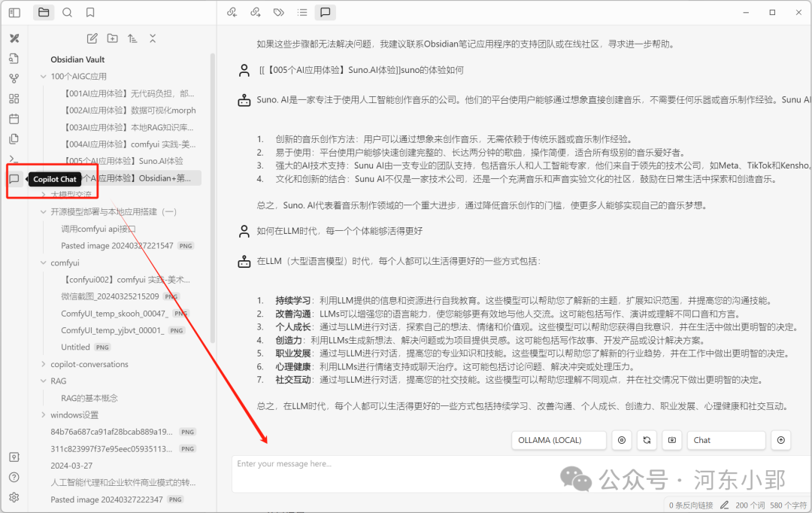Save chat as note icon button
This screenshot has height=513, width=812.
point(671,440)
